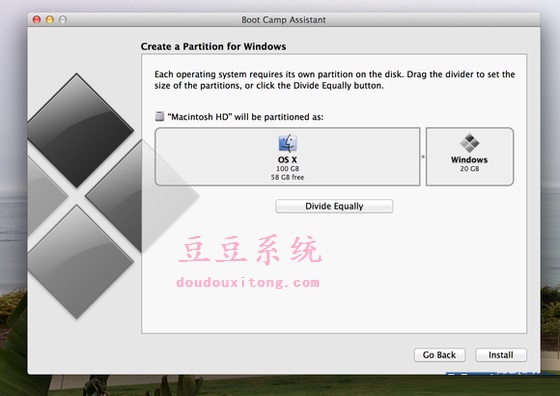Click the "100 GB" OS X size label
560x396 pixels.
288,169
